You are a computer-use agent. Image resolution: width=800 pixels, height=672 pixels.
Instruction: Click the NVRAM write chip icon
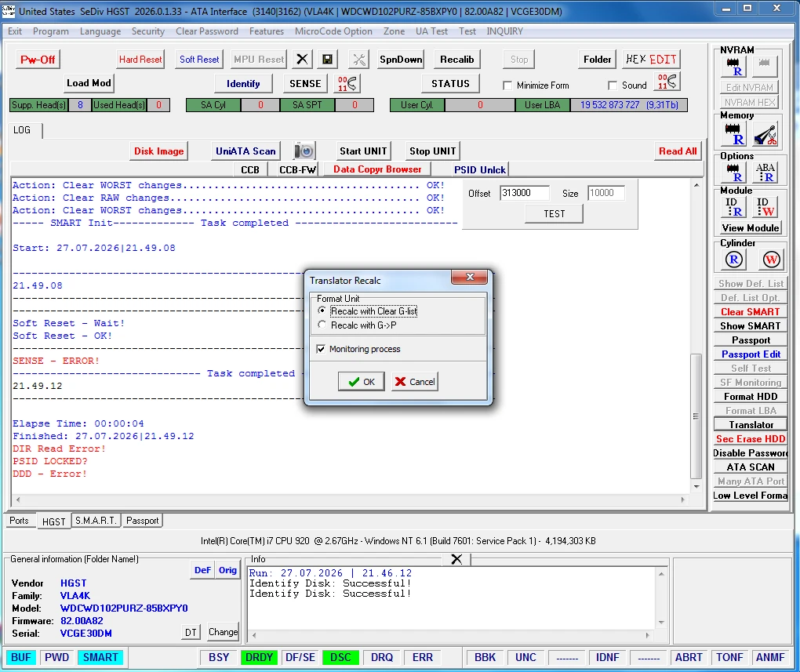764,65
